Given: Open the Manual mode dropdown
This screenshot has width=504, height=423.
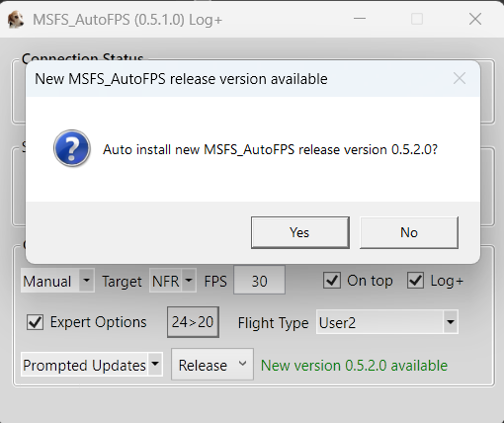Looking at the screenshot, I should coord(57,281).
